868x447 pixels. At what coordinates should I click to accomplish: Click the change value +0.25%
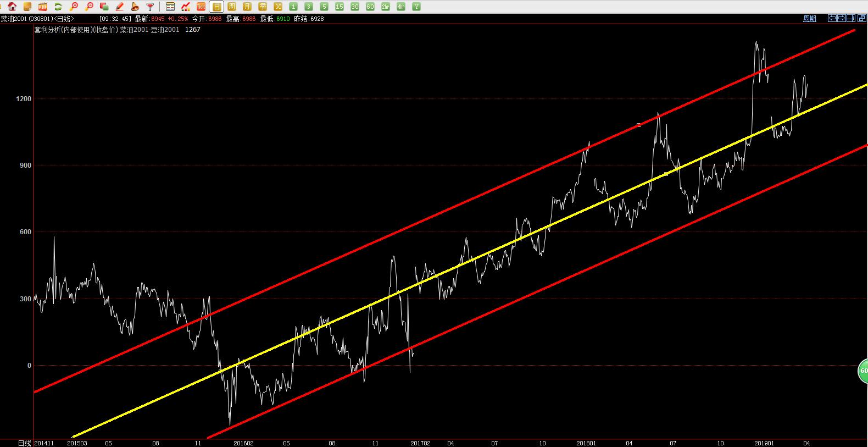[x=178, y=19]
